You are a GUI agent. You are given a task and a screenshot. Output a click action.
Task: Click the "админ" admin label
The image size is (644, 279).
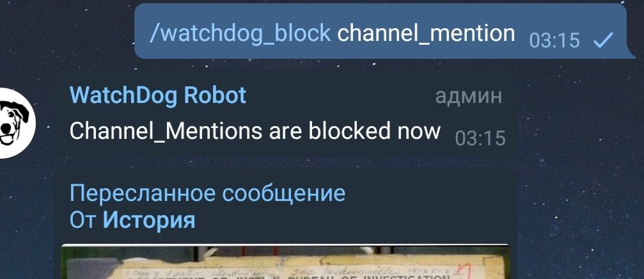pyautogui.click(x=468, y=96)
